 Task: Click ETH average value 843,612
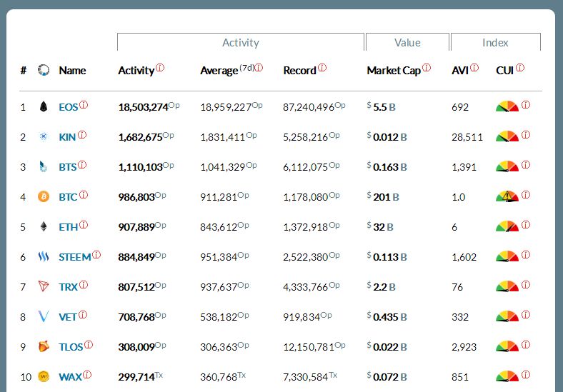pos(219,227)
